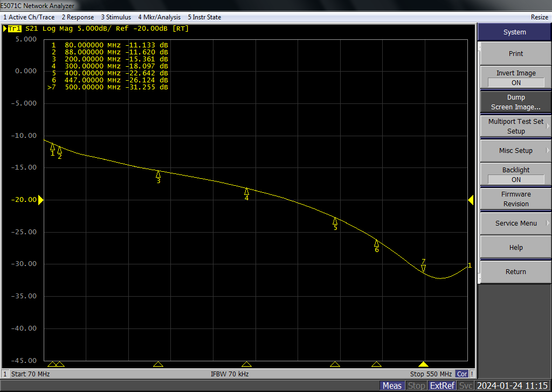This screenshot has height=392, width=552.
Task: Click marker 4 readout -18.097 dB row
Action: pos(109,66)
